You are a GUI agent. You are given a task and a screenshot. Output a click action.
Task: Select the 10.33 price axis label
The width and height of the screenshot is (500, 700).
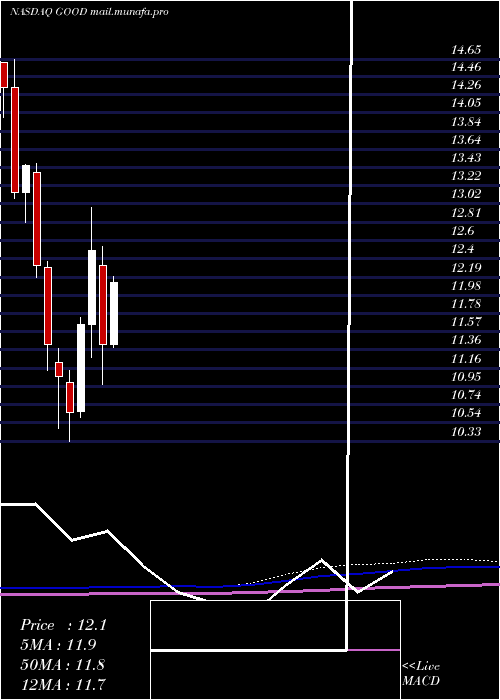[466, 432]
